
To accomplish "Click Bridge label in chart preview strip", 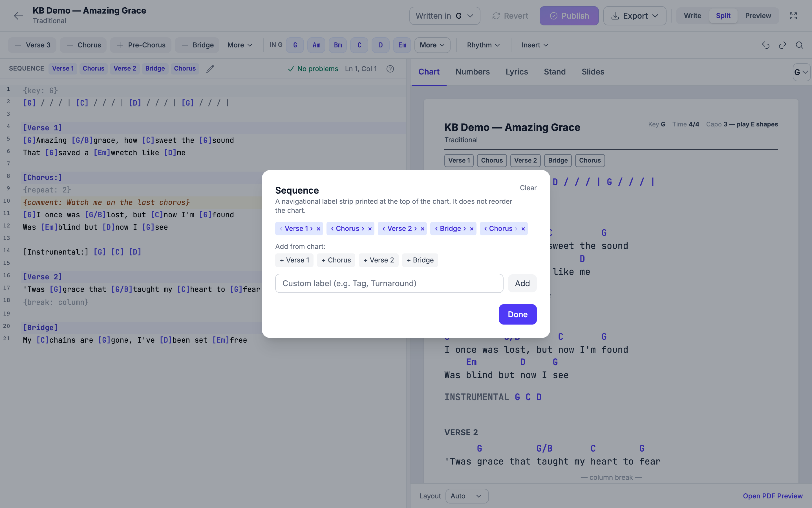I will coord(558,161).
